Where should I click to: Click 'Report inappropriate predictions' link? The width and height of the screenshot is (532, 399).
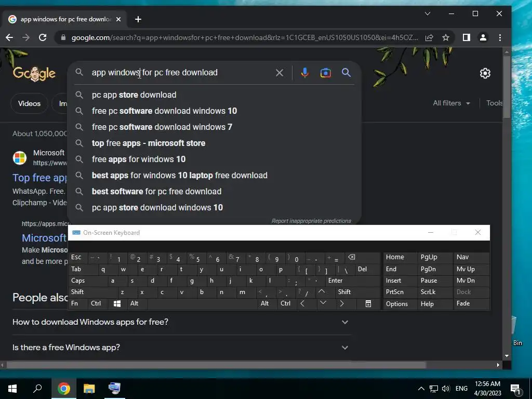[x=311, y=221]
